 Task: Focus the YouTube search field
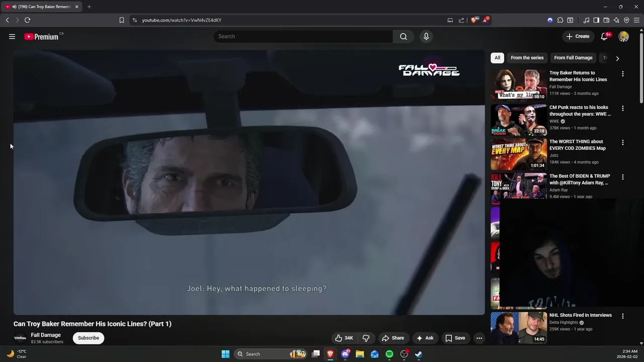click(303, 36)
